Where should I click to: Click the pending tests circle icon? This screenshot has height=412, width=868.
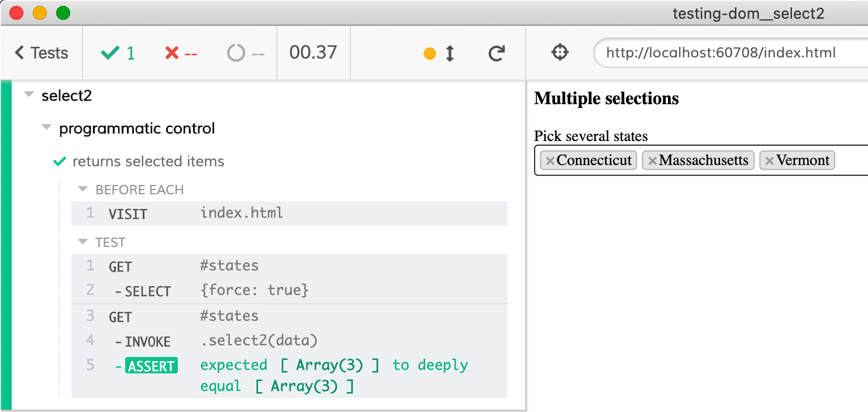(236, 53)
